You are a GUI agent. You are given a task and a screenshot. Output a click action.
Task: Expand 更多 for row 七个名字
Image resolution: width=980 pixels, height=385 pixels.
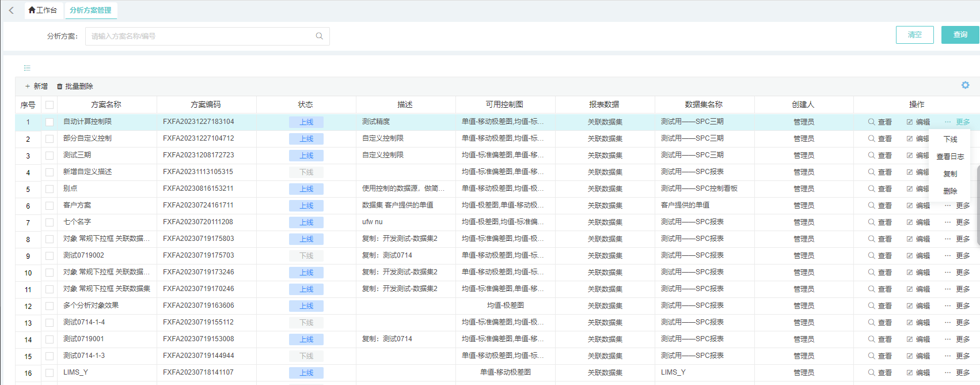click(x=957, y=222)
